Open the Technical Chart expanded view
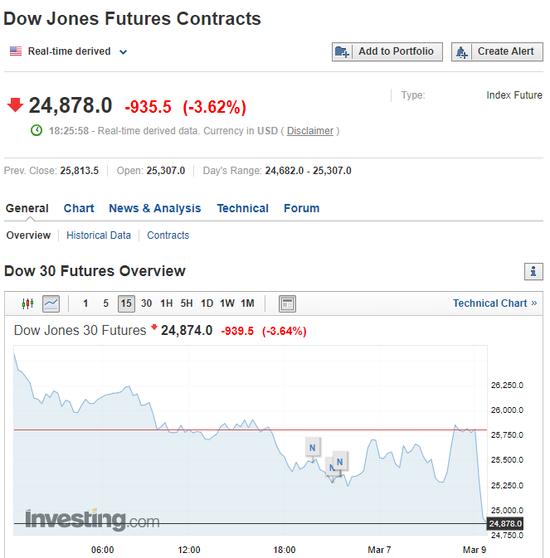 [x=495, y=303]
